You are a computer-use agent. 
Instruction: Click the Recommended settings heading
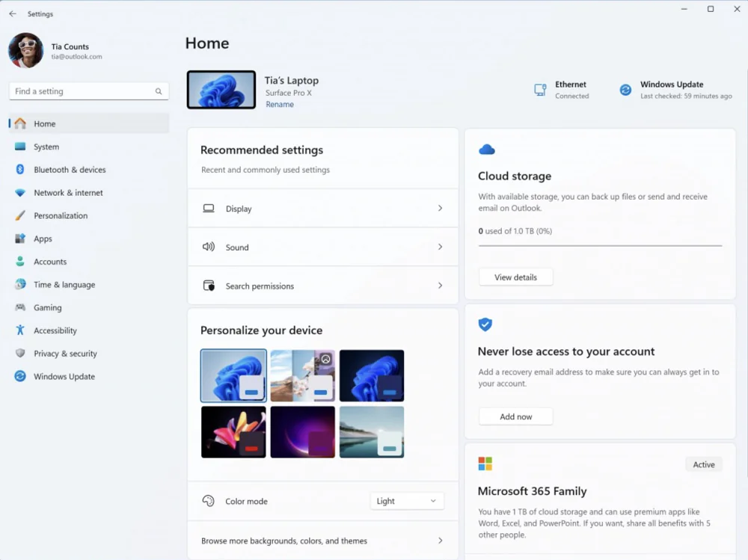pyautogui.click(x=262, y=150)
